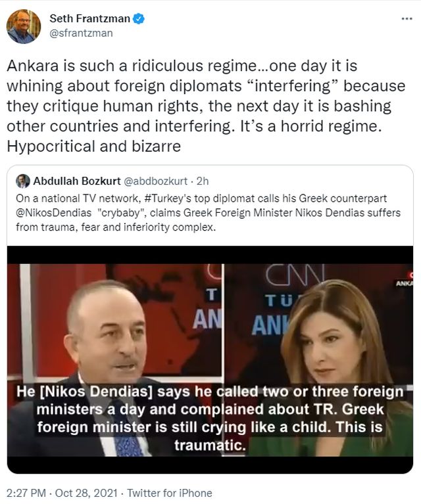This screenshot has width=421, height=504.
Task: Click the Seth Frantzman display name
Action: [90, 18]
